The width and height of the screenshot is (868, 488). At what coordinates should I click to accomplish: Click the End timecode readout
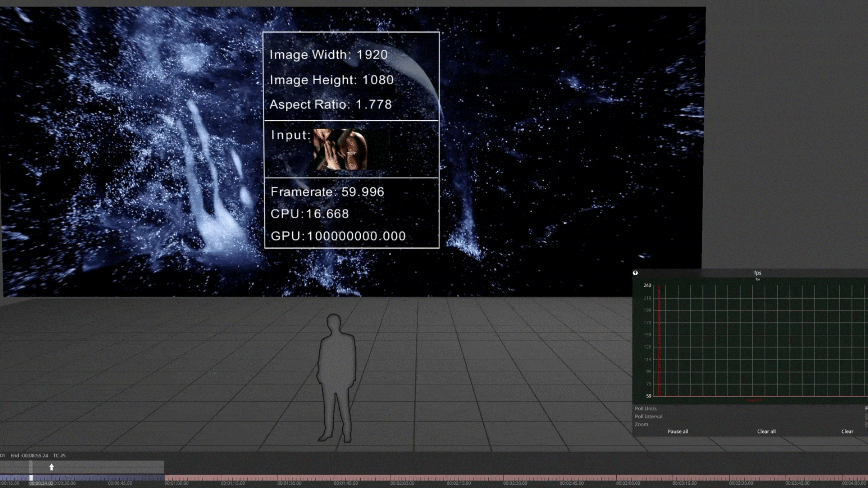pos(29,455)
